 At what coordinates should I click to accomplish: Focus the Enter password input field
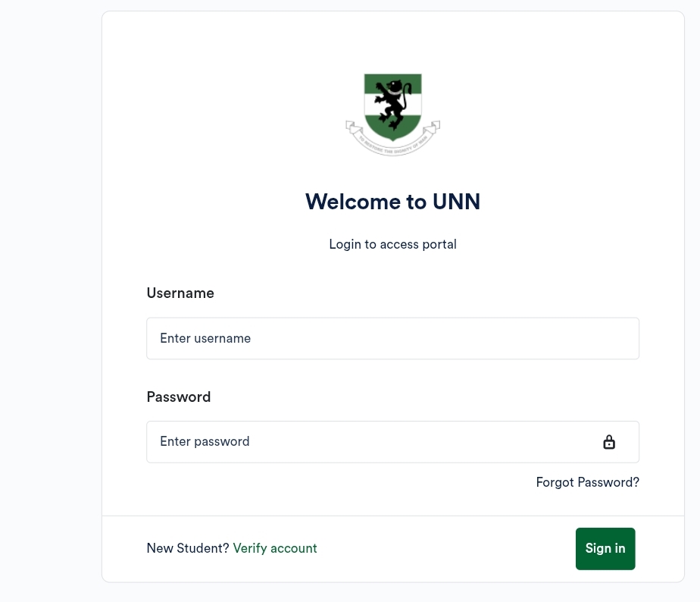tap(393, 441)
